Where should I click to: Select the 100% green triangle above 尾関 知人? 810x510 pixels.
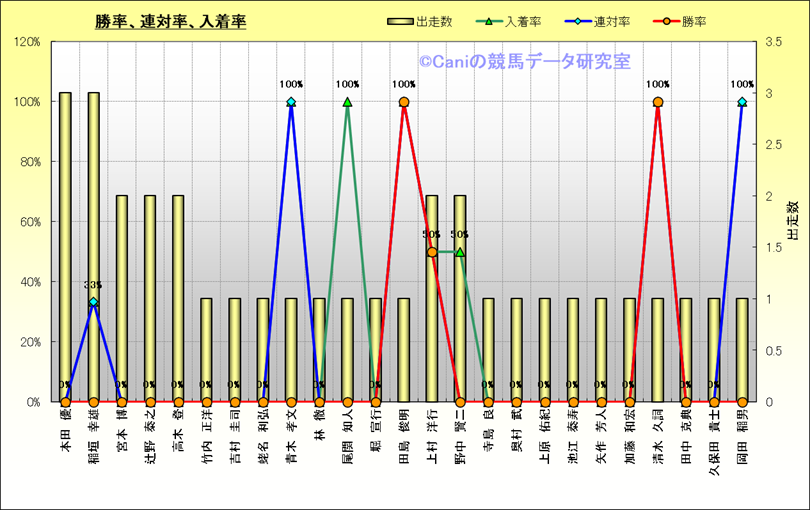pos(347,102)
